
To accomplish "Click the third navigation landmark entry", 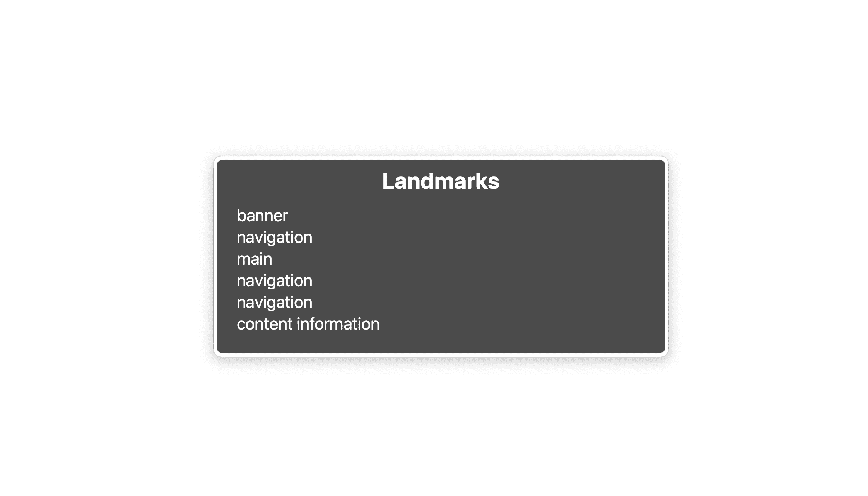I will click(274, 302).
